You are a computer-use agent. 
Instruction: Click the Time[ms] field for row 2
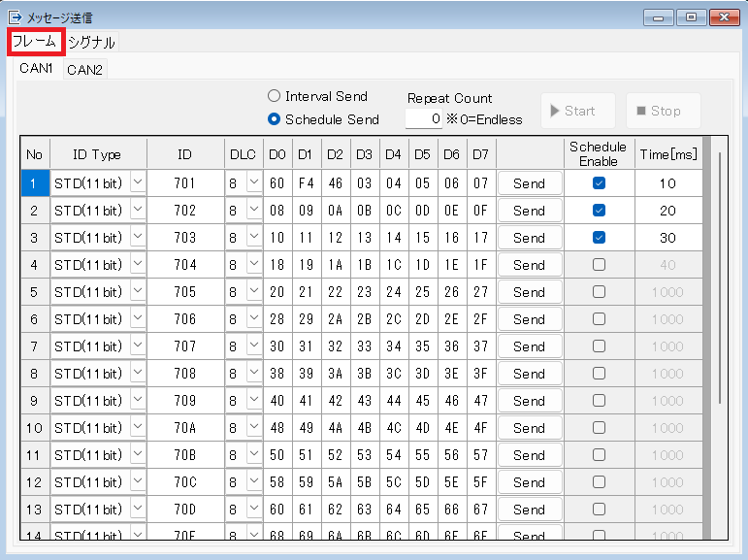668,210
